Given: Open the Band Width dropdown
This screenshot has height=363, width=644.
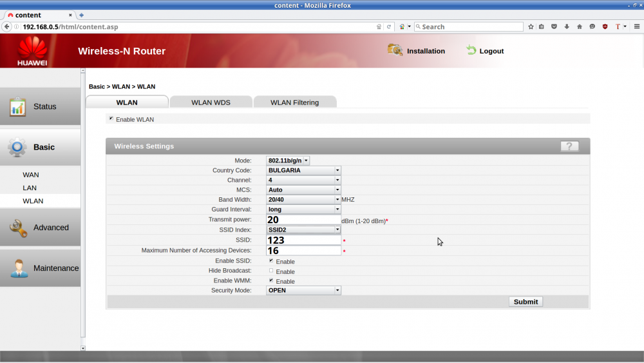Looking at the screenshot, I should [x=303, y=200].
